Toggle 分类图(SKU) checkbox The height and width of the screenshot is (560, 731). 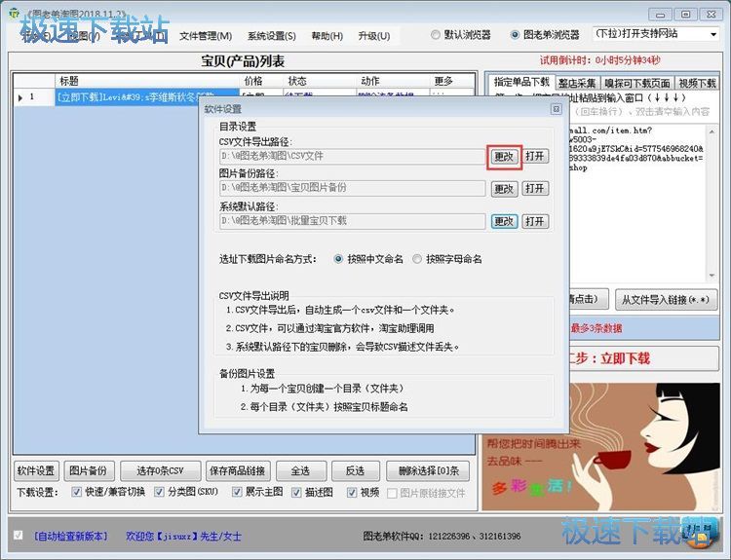tap(159, 492)
